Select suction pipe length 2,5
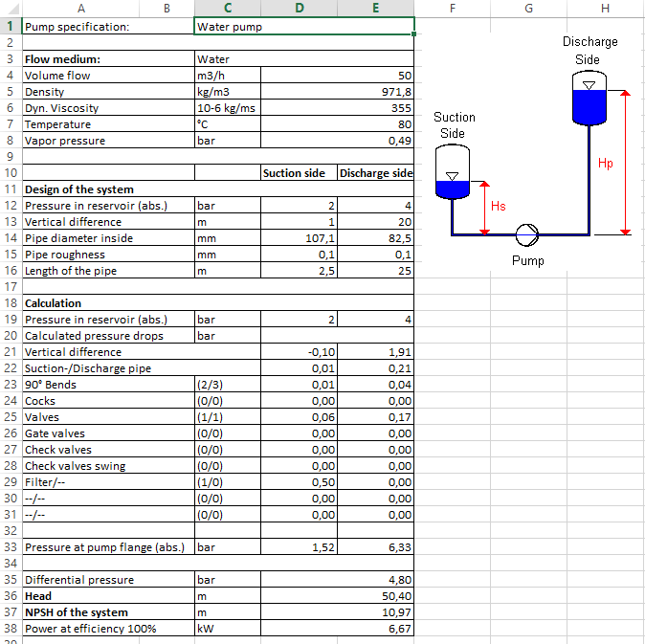 point(299,271)
